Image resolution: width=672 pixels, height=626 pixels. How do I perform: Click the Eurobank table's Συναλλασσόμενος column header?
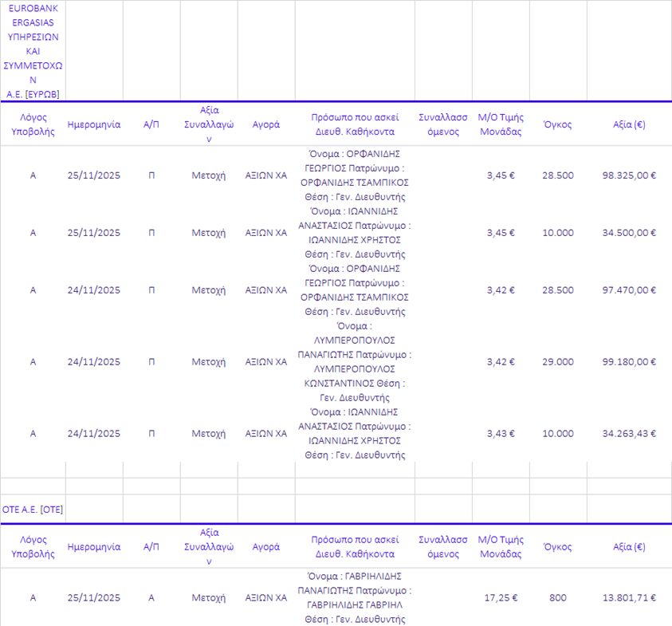pos(443,124)
